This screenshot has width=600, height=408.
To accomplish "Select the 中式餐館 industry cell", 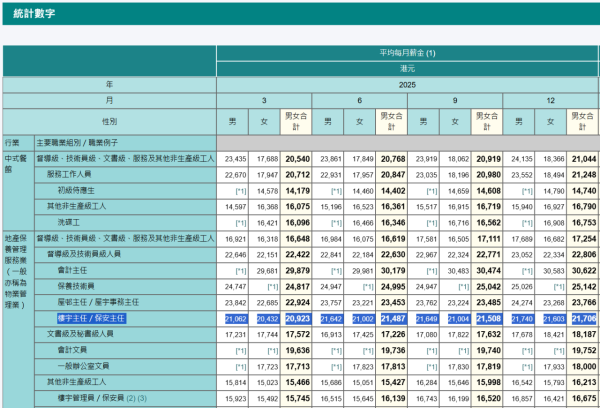I will click(x=18, y=191).
